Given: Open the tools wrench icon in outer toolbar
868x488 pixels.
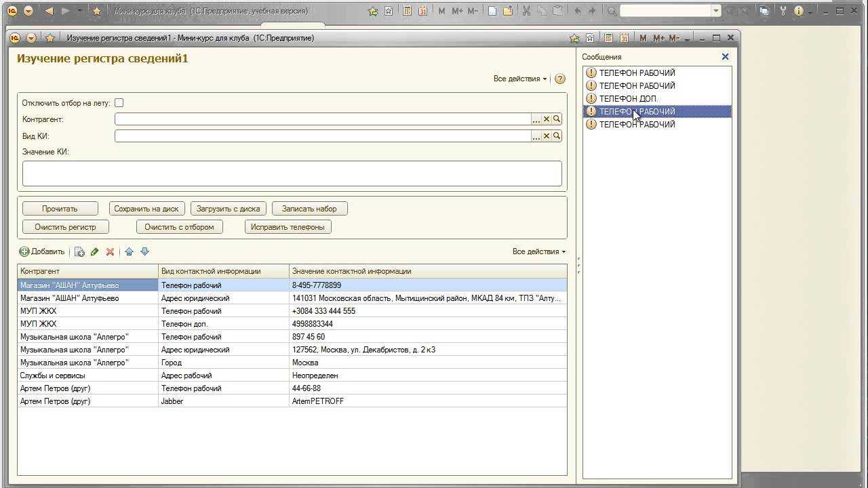Looking at the screenshot, I should [783, 11].
